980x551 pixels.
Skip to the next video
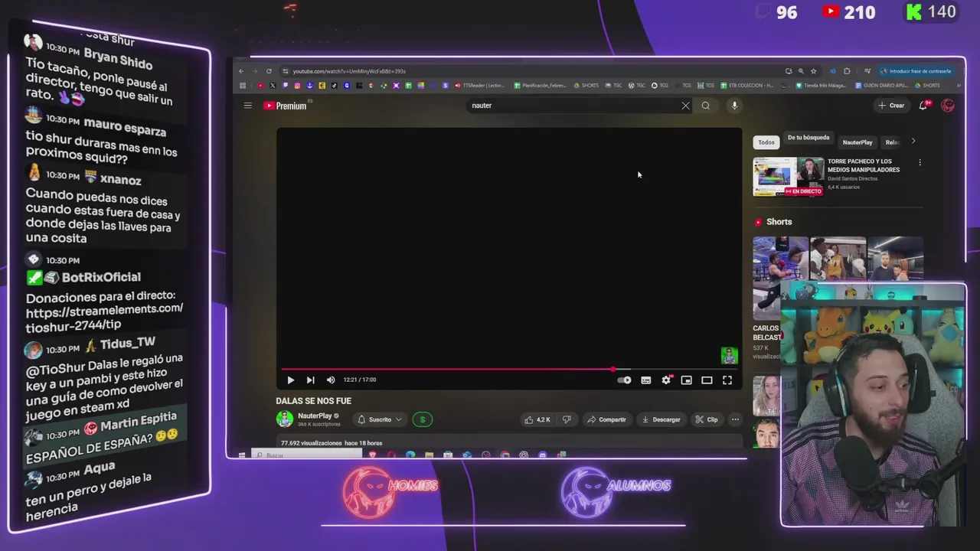click(x=310, y=380)
